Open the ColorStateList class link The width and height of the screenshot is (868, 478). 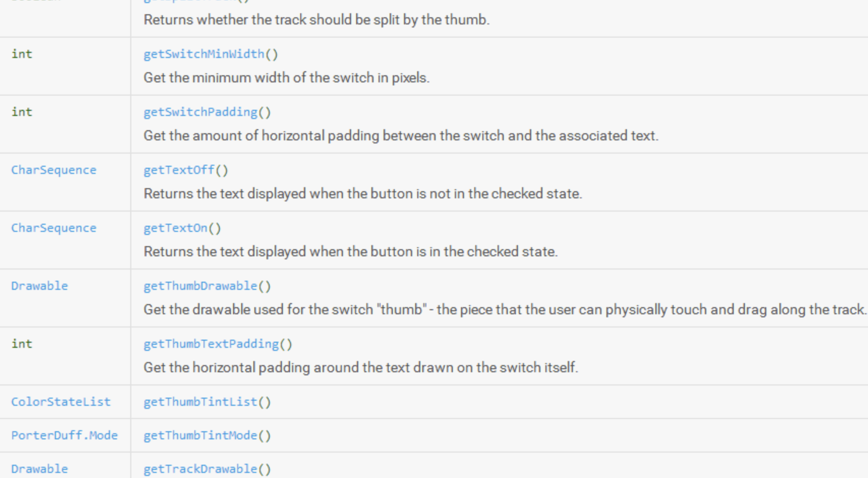pos(61,402)
